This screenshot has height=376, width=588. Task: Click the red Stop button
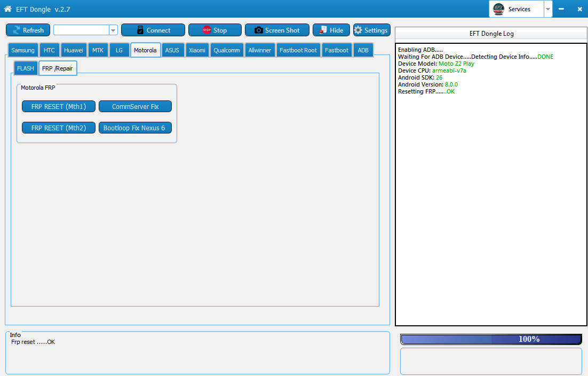tap(215, 30)
